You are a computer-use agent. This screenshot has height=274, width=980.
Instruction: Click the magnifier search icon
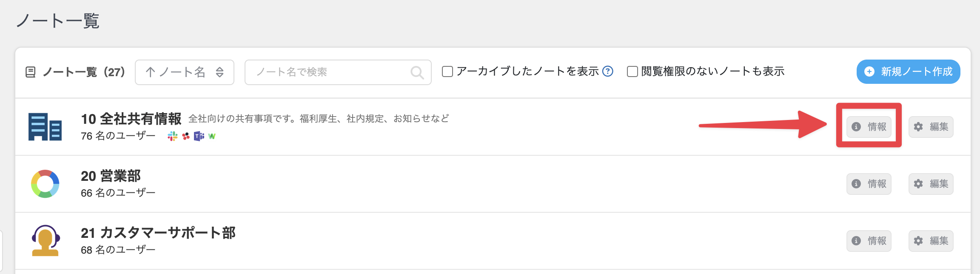(417, 73)
